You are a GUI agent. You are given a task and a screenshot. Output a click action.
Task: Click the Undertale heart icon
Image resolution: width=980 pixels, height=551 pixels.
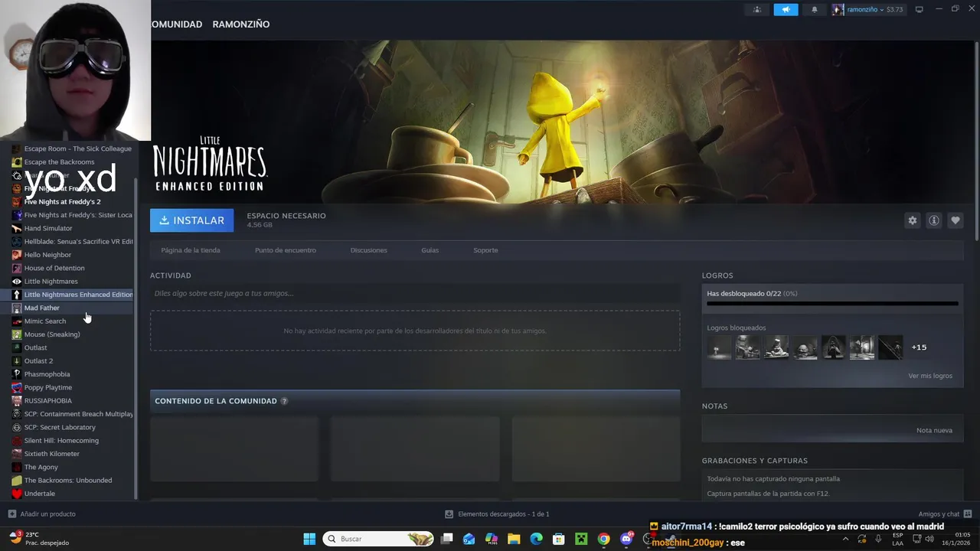tap(17, 494)
